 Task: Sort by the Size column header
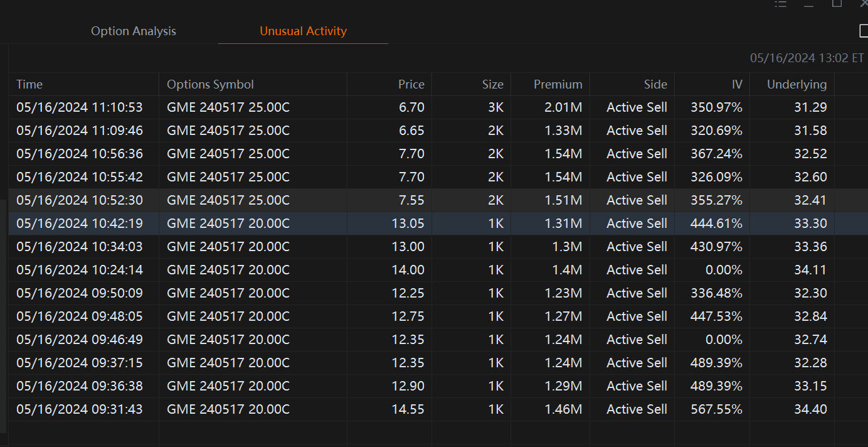point(493,84)
